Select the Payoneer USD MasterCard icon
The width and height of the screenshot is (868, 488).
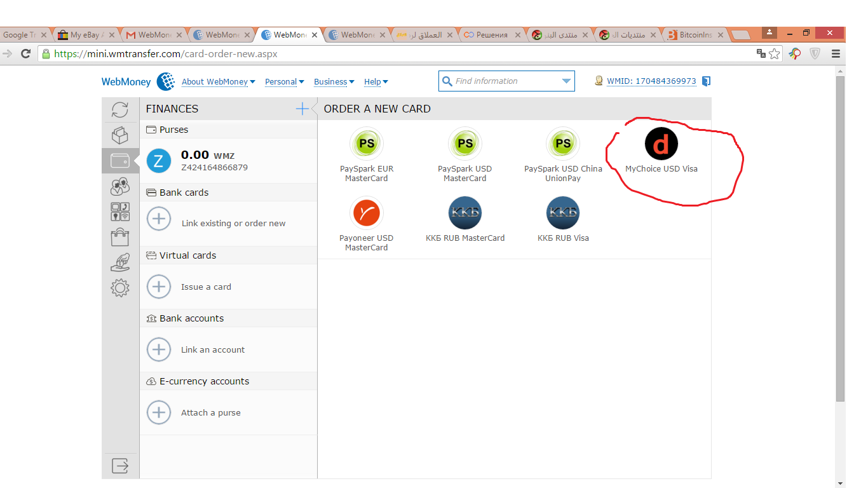click(367, 213)
